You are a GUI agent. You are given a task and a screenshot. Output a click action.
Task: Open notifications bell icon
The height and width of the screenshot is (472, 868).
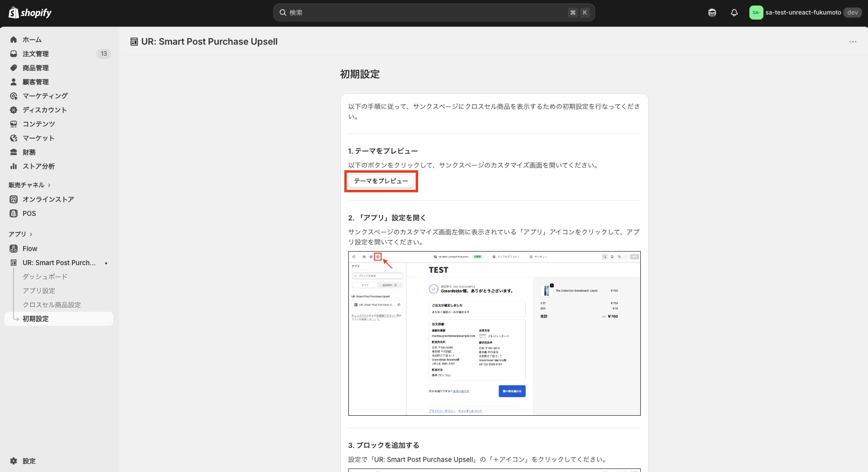coord(734,13)
